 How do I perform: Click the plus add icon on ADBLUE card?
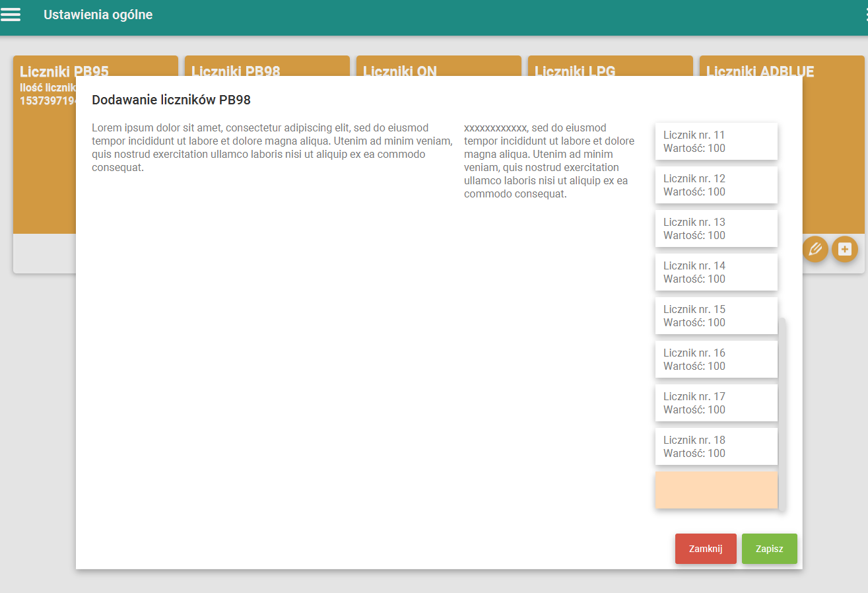coord(844,249)
